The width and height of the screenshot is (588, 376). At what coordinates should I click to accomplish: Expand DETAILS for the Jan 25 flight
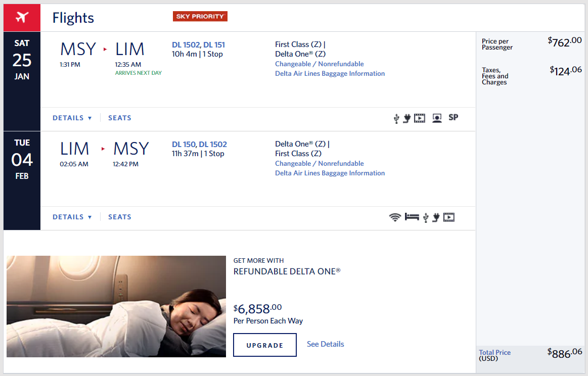tap(72, 118)
